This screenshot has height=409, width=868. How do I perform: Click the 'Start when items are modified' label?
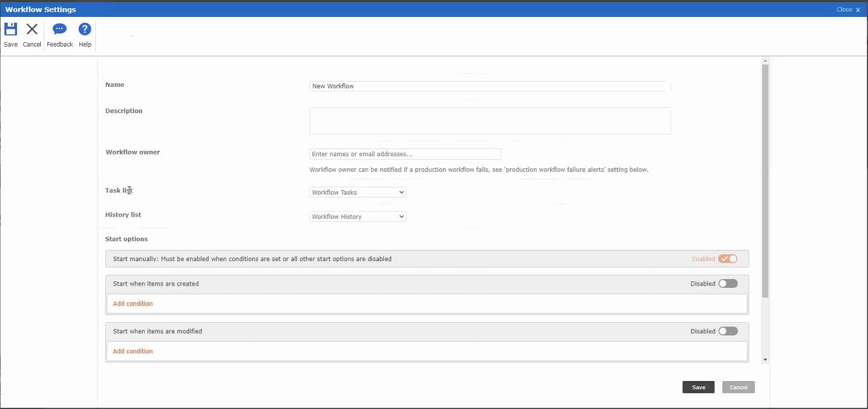click(158, 331)
